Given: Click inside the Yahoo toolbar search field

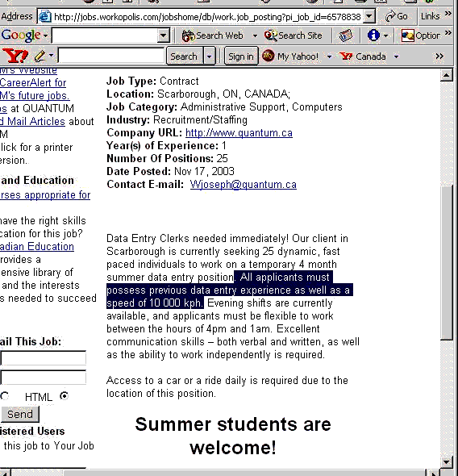Looking at the screenshot, I should click(x=111, y=56).
